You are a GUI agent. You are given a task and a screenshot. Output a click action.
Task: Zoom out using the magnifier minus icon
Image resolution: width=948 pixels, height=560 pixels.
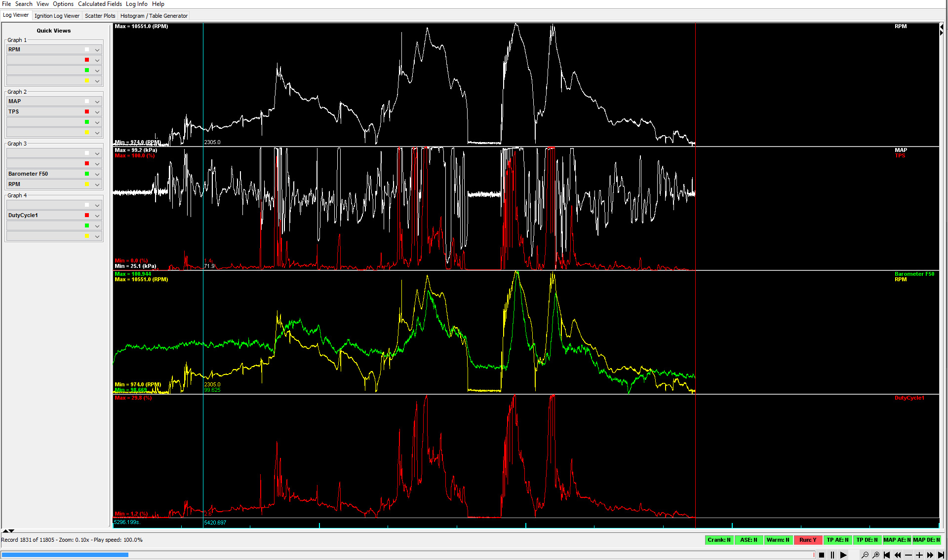pos(865,555)
